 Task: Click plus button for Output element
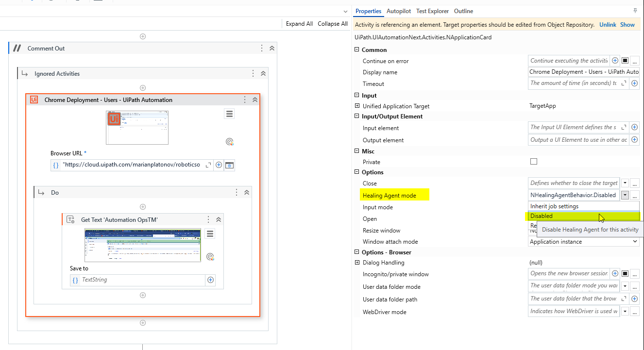pos(635,140)
